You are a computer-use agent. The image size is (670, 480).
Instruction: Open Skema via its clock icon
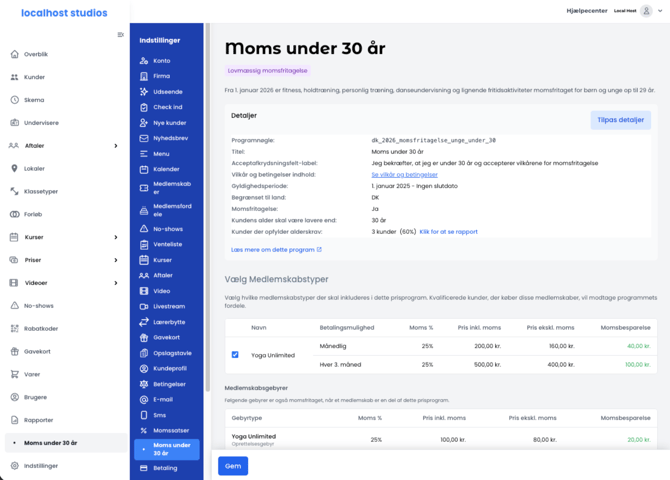coord(14,100)
